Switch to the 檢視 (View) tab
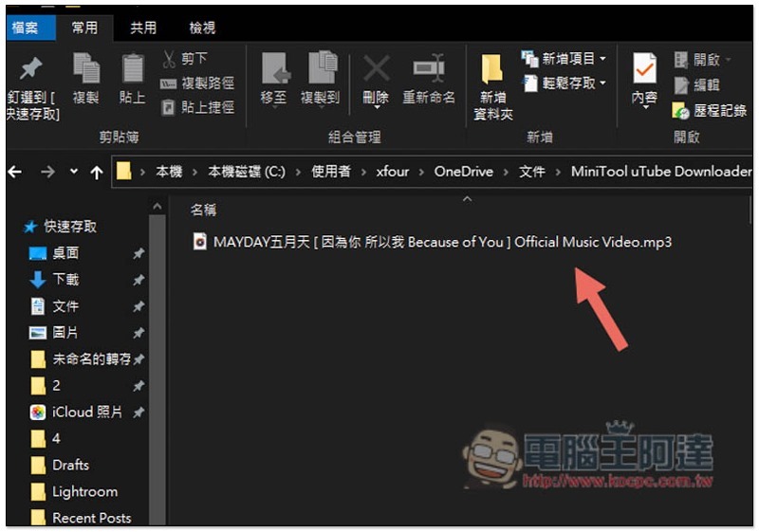Viewport: 759px width, 532px height. [x=202, y=28]
